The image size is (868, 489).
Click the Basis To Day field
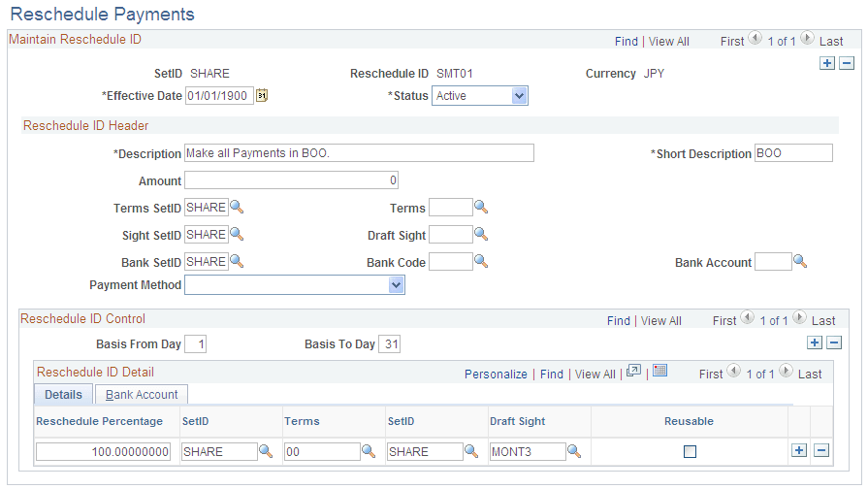coord(389,343)
